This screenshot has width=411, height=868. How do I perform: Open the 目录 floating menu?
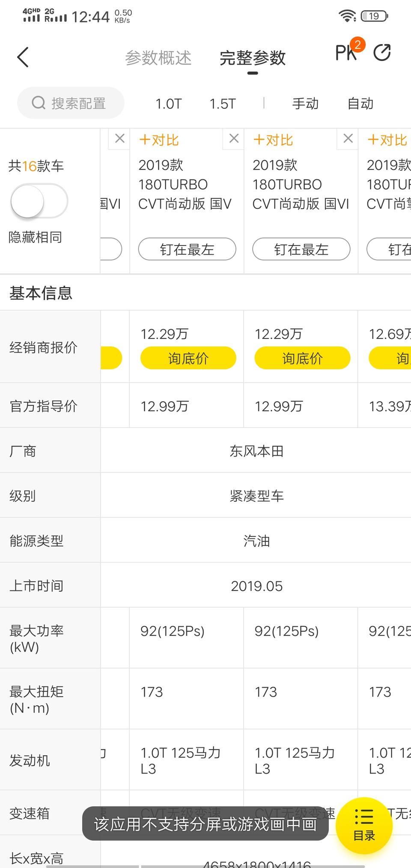click(364, 825)
